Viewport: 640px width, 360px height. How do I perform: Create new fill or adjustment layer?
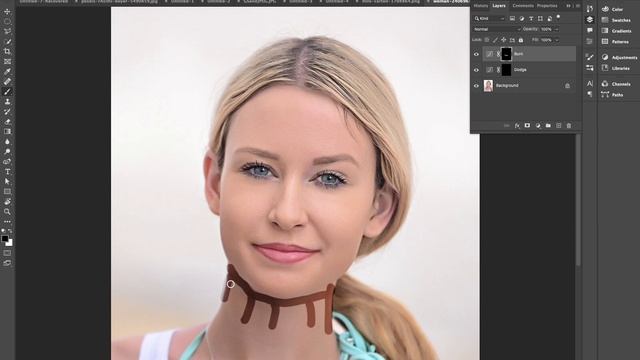[x=538, y=126]
